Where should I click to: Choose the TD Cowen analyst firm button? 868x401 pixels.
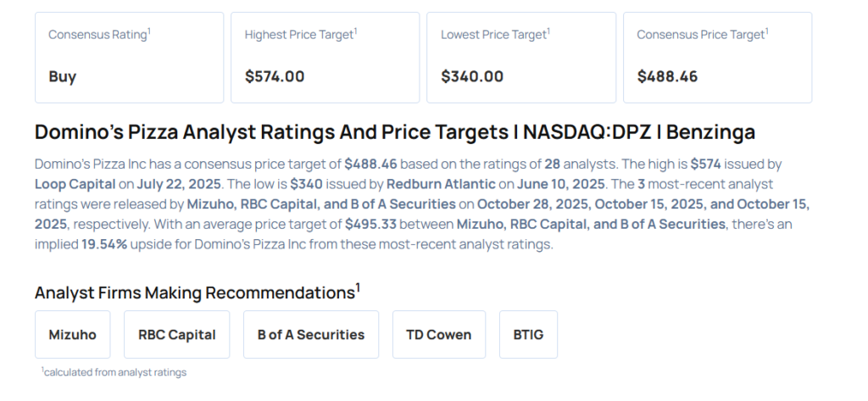pos(437,334)
